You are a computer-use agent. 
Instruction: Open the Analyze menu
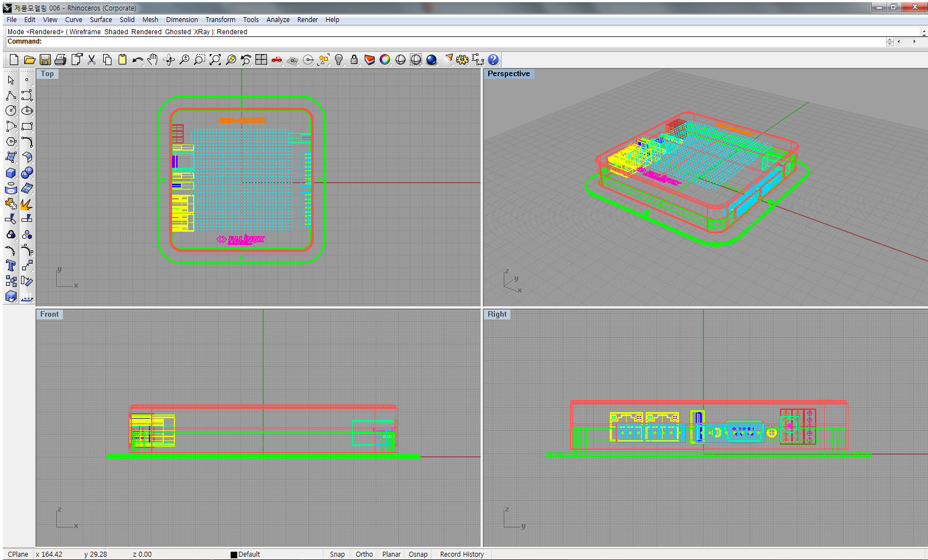tap(278, 19)
